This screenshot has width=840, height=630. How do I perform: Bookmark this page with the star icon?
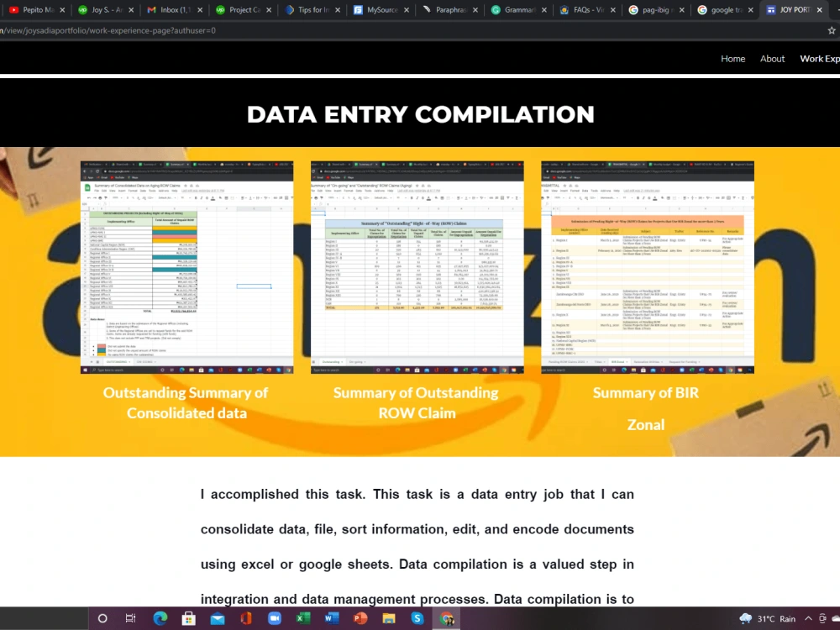pos(832,30)
